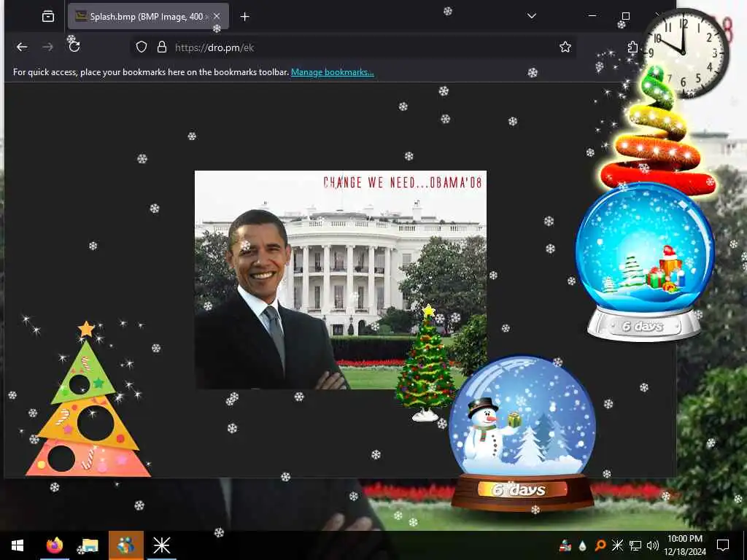Viewport: 747px width, 560px height.
Task: View site security via the padlock icon
Action: point(162,47)
